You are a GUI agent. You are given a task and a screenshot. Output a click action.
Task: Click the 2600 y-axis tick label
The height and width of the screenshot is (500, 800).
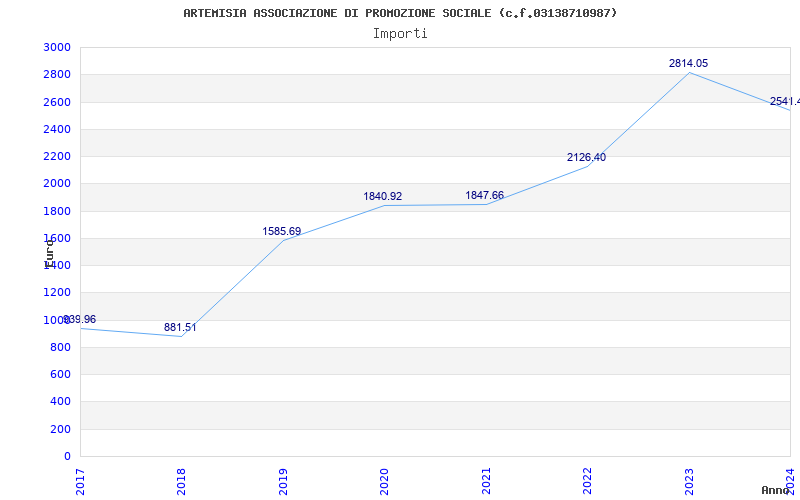57,102
